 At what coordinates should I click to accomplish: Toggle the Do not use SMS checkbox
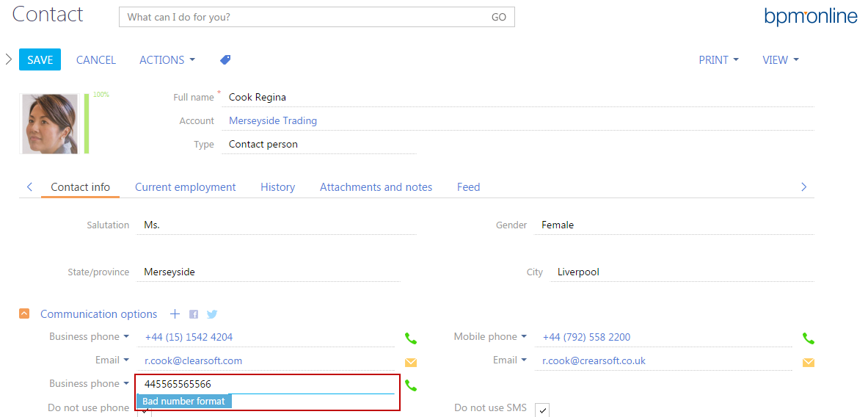(x=542, y=410)
